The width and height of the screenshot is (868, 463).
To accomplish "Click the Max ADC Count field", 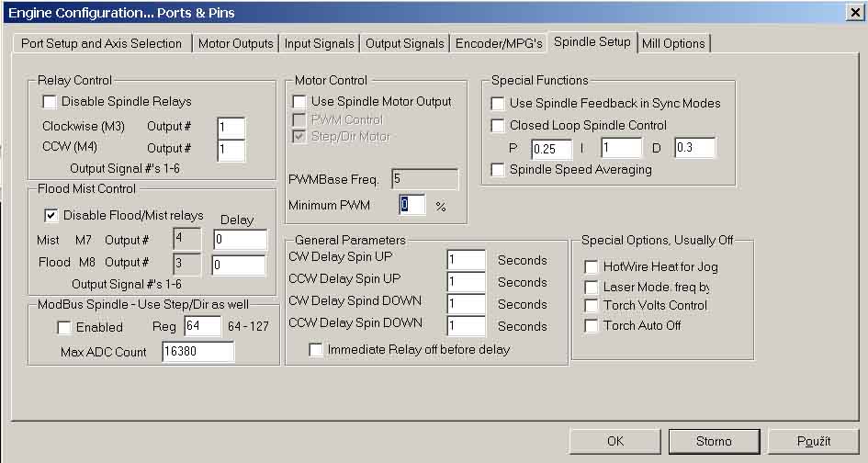I will pyautogui.click(x=197, y=352).
